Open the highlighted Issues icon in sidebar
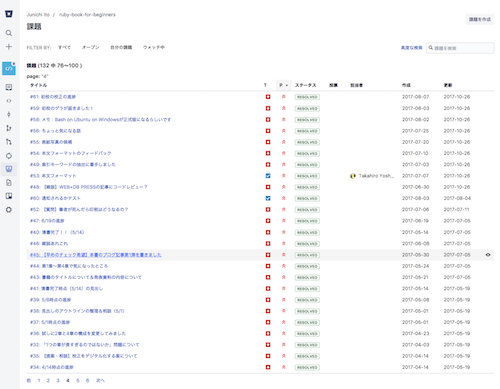The width and height of the screenshot is (500, 389). pos(9,169)
